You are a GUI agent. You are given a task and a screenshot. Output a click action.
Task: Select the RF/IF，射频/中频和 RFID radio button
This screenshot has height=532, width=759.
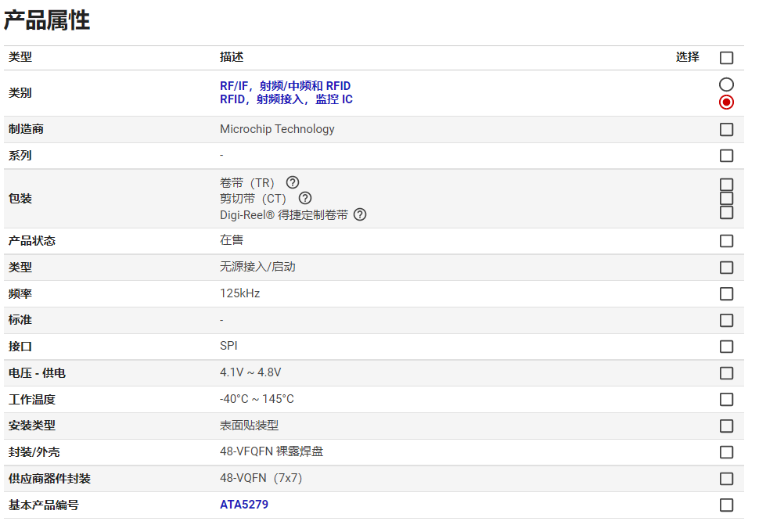pyautogui.click(x=726, y=84)
